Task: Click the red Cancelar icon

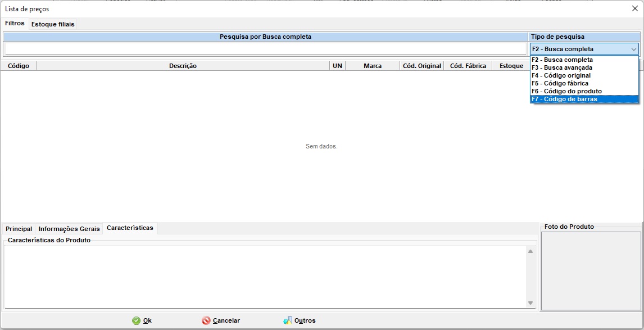Action: coord(206,320)
